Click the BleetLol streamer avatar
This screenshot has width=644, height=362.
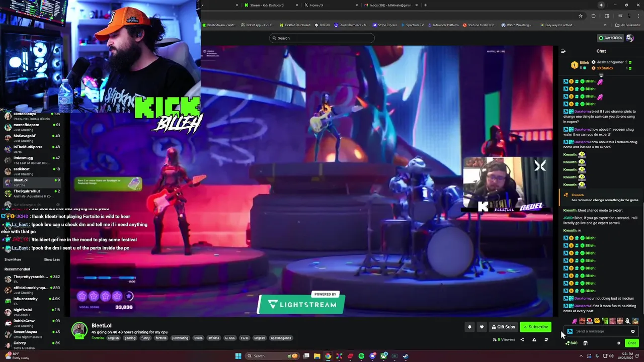(x=79, y=330)
